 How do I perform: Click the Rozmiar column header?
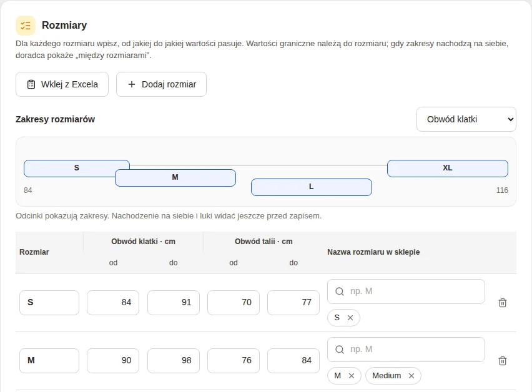click(34, 252)
